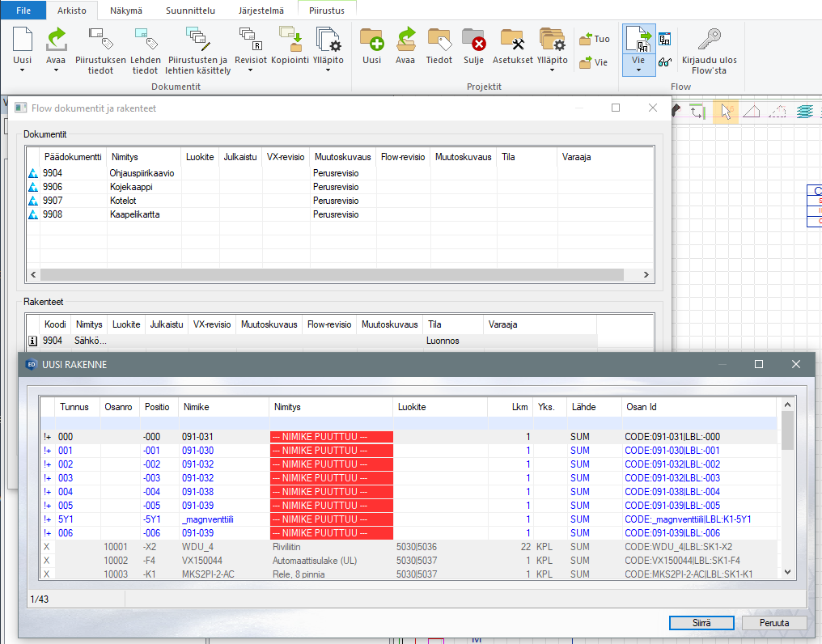Click Kirjaudu ulos Flow'sta key icon
Screen dimensions: 822x644
(709, 40)
